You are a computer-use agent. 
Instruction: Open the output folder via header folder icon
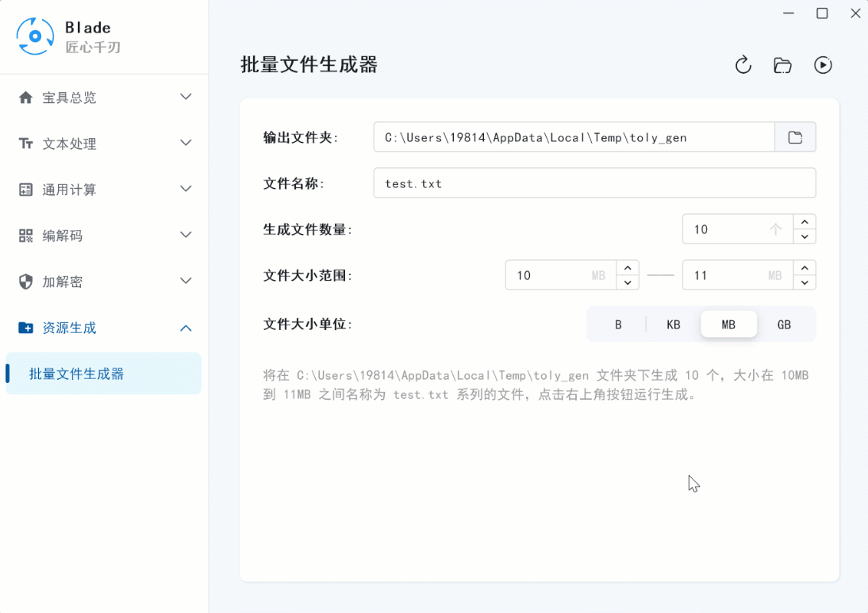coord(782,65)
